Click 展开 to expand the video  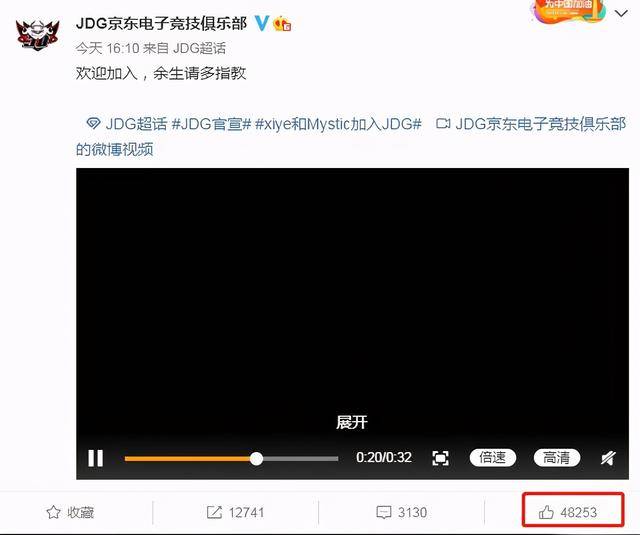point(352,422)
